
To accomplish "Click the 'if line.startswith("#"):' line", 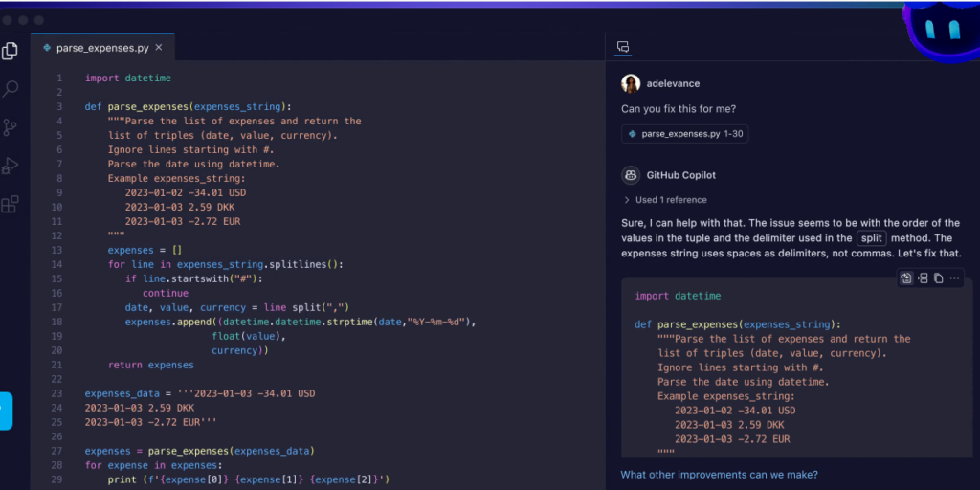I will (x=193, y=278).
